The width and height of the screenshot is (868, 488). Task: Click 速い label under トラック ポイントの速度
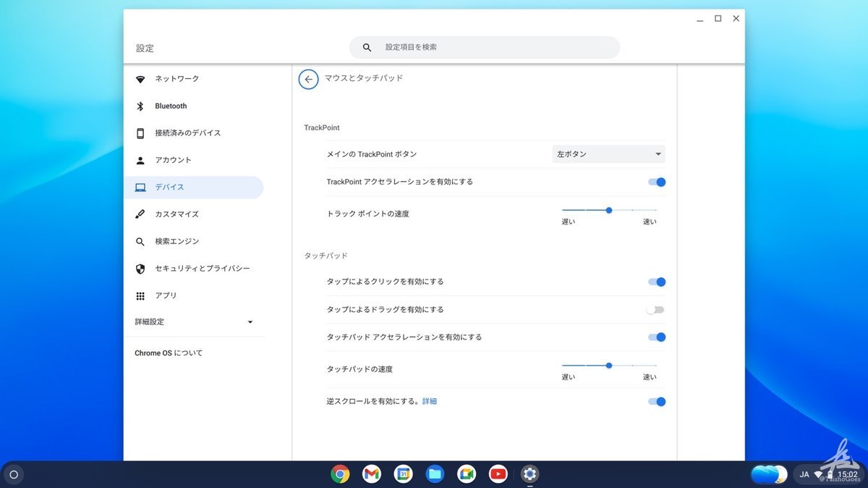[650, 222]
